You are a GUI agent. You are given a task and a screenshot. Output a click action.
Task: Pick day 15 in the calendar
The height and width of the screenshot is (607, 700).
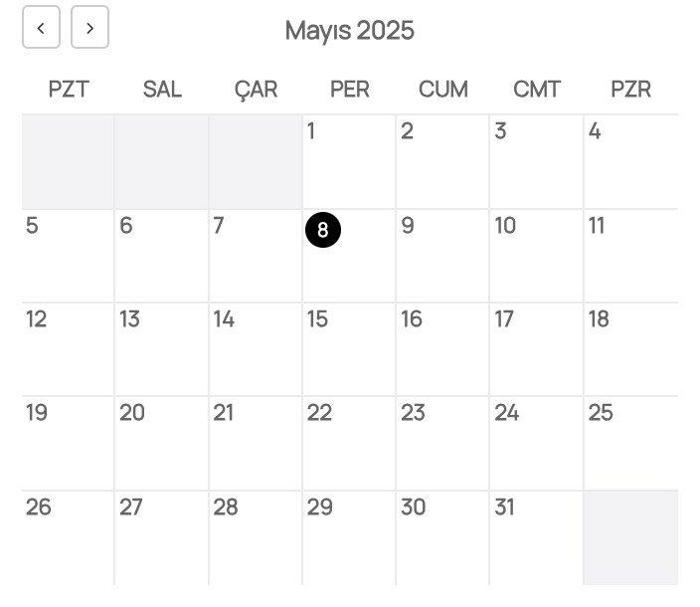348,349
